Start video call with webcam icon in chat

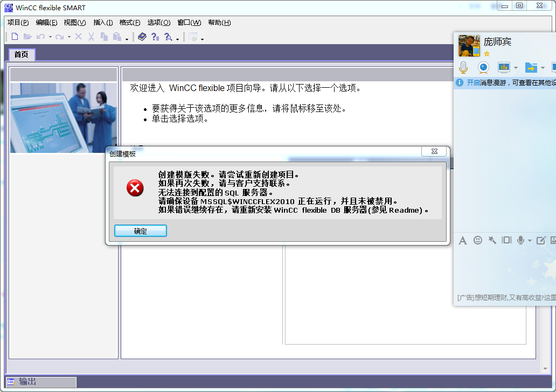[483, 67]
